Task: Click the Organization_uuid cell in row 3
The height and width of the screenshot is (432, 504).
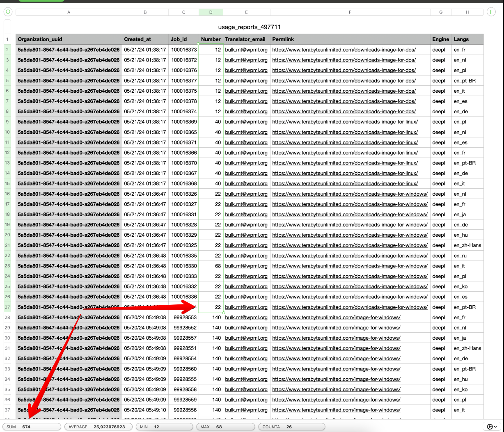Action: [69, 60]
